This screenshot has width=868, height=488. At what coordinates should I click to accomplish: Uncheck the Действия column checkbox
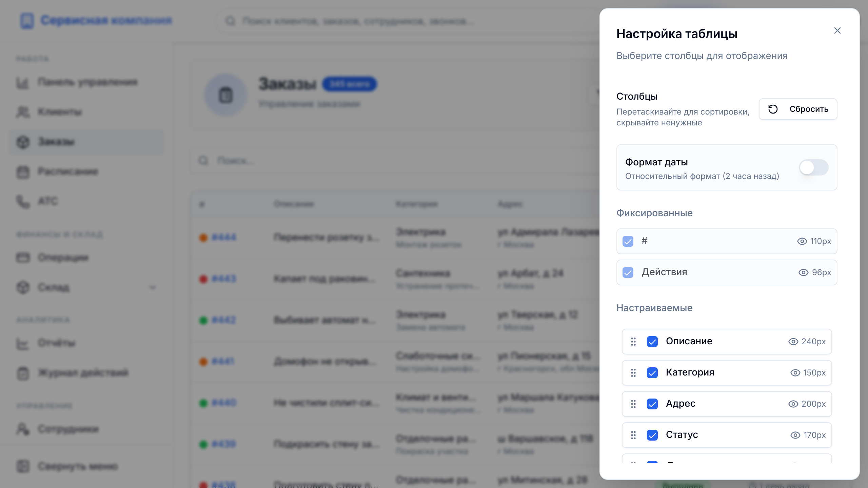pyautogui.click(x=628, y=272)
